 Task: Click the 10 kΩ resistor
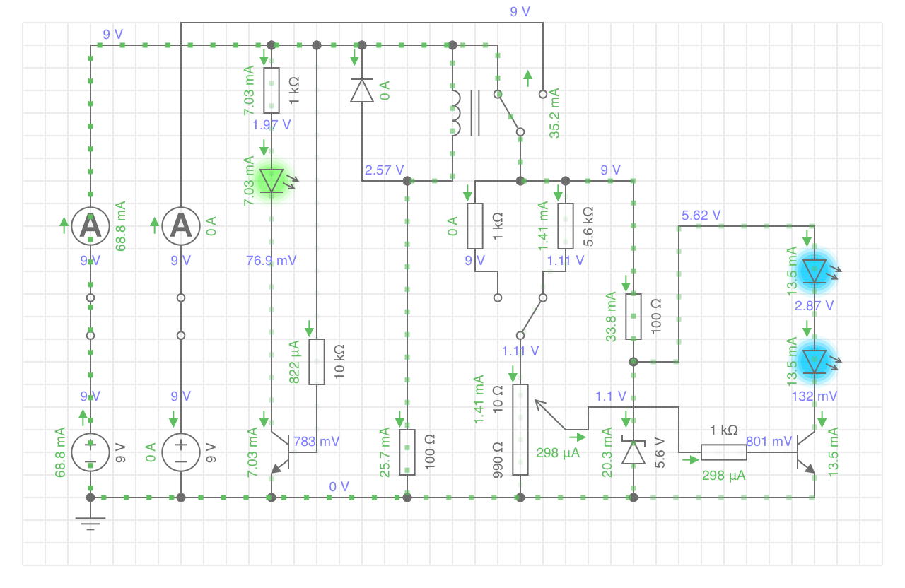click(x=317, y=361)
